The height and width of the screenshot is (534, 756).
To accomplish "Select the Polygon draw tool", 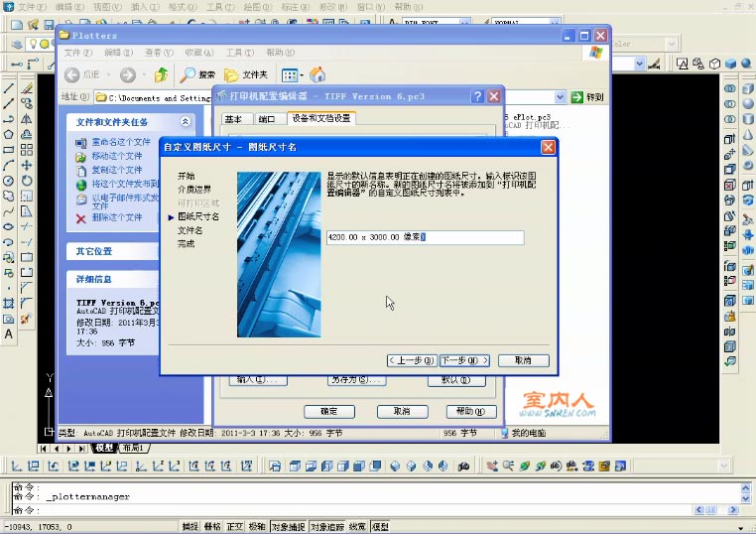I will tap(9, 135).
